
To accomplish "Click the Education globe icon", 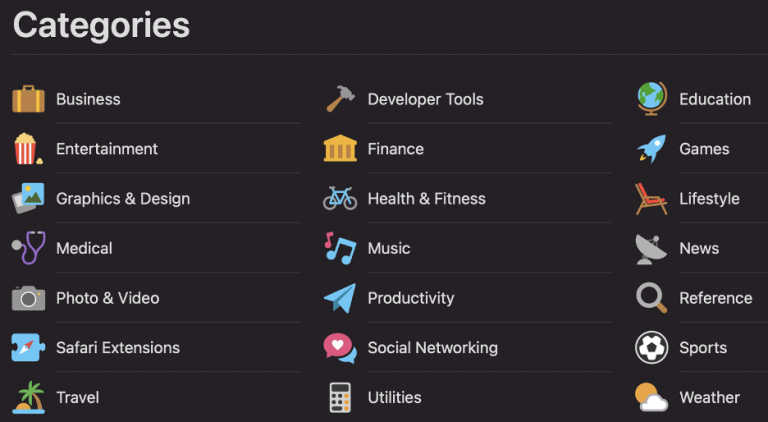I will 652,99.
